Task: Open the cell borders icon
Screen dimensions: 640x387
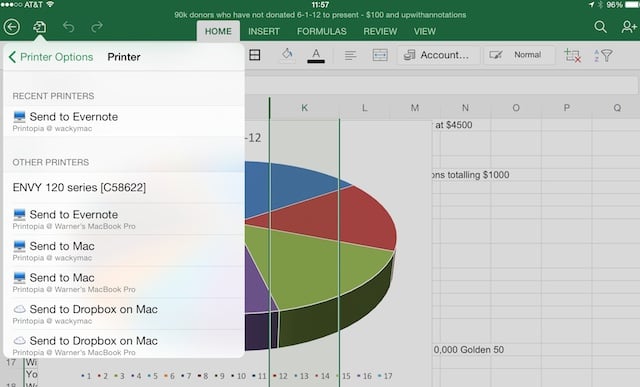Action: 255,55
